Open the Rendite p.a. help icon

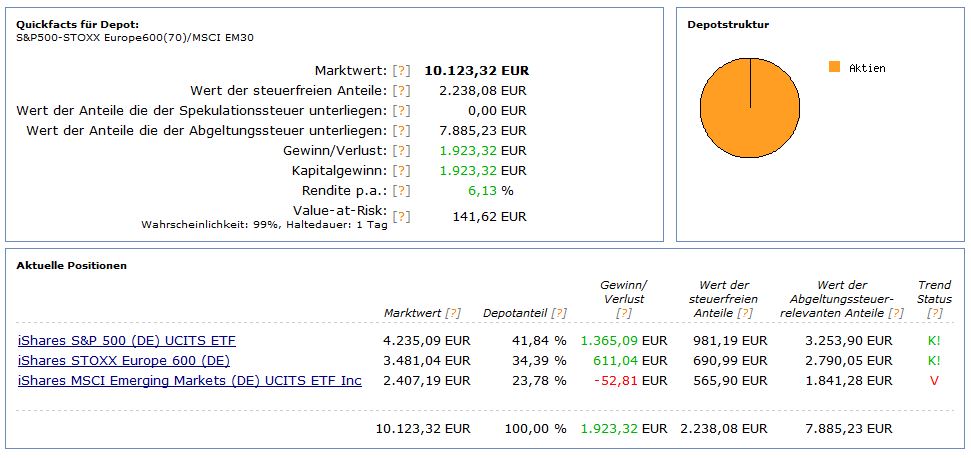pyautogui.click(x=401, y=190)
